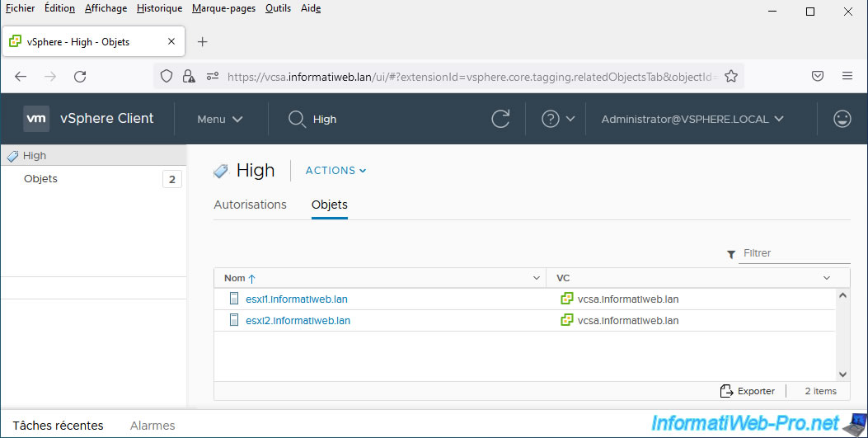Click the feedback smiley icon
Screen dimensions: 868x438
tap(842, 119)
